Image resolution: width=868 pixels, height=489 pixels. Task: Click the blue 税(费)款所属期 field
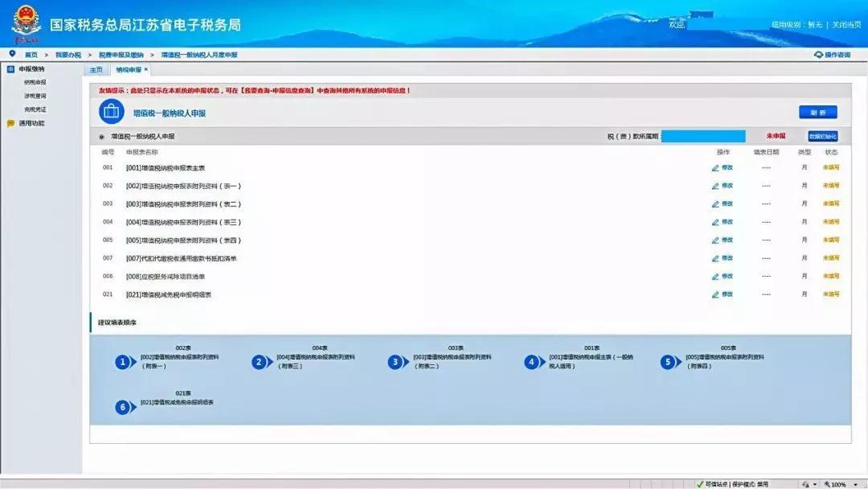pyautogui.click(x=703, y=136)
